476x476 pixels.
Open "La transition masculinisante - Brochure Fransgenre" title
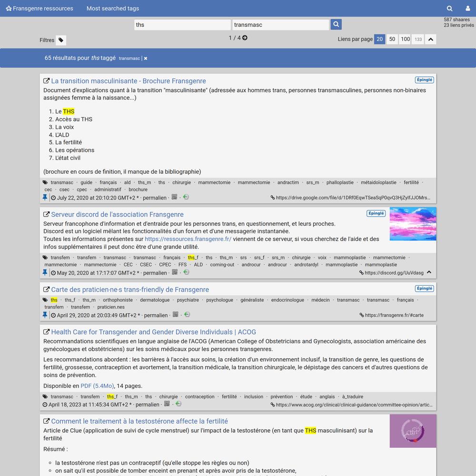(x=129, y=81)
